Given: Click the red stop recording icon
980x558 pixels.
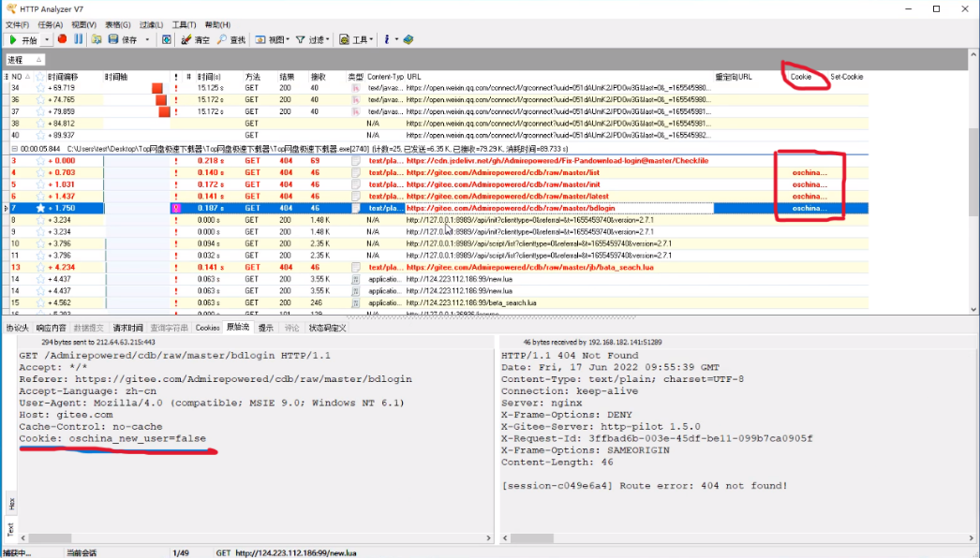Looking at the screenshot, I should click(62, 38).
